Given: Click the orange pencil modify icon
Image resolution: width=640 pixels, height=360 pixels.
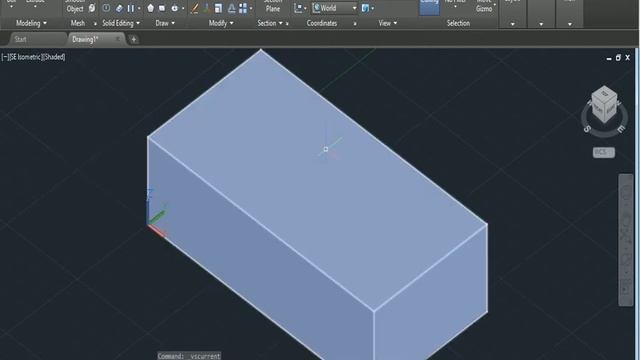Looking at the screenshot, I should [195, 8].
